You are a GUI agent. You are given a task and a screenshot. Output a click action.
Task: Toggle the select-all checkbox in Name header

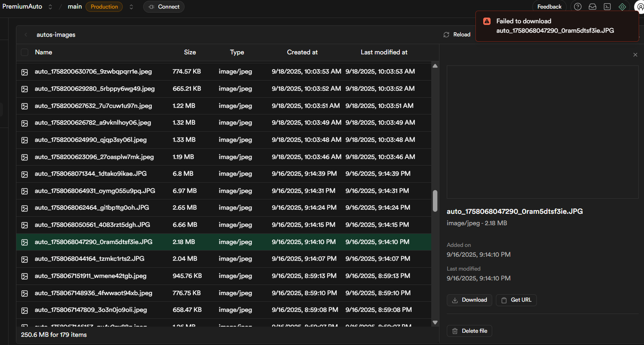point(25,52)
